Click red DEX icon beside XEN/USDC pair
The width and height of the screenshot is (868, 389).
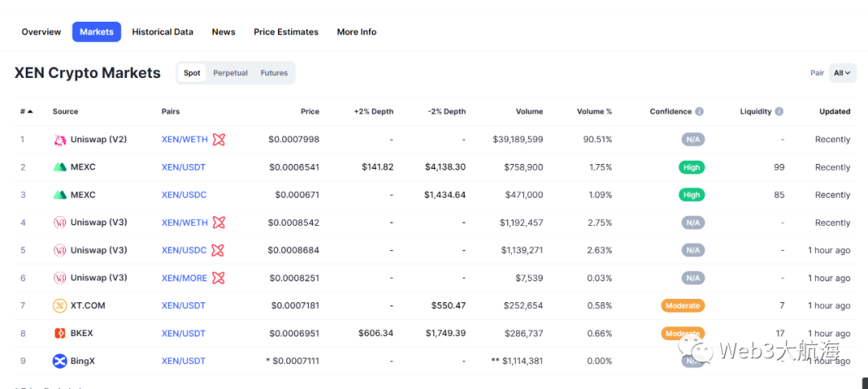click(218, 250)
